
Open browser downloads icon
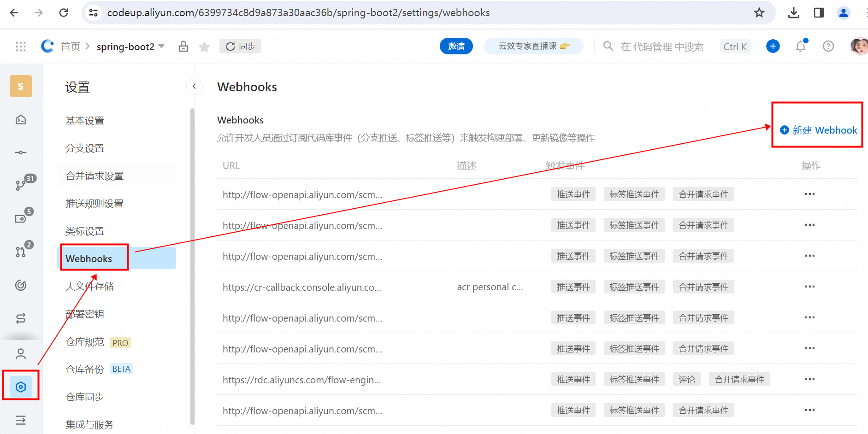click(794, 12)
